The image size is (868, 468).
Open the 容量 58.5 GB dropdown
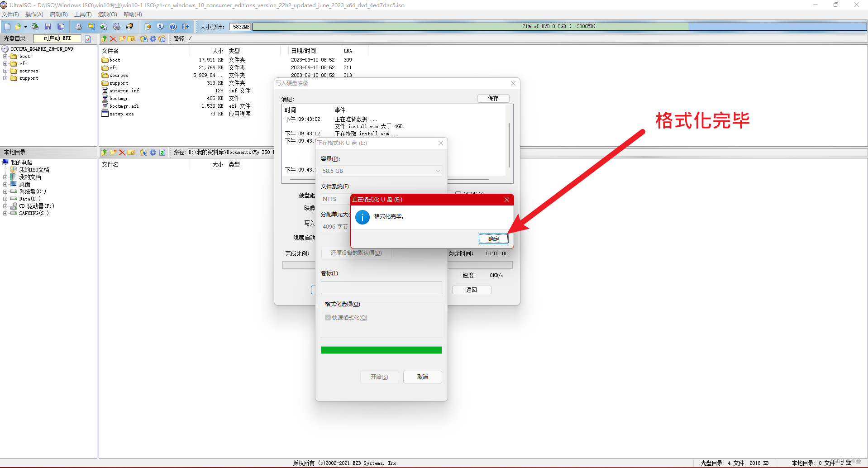(381, 171)
